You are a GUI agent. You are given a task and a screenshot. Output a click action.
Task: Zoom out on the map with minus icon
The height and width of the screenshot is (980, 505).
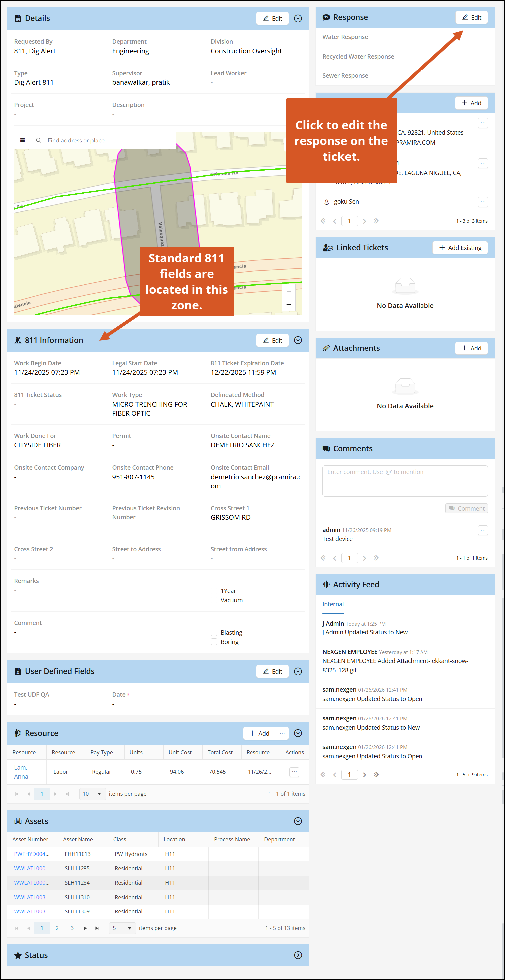pyautogui.click(x=288, y=304)
